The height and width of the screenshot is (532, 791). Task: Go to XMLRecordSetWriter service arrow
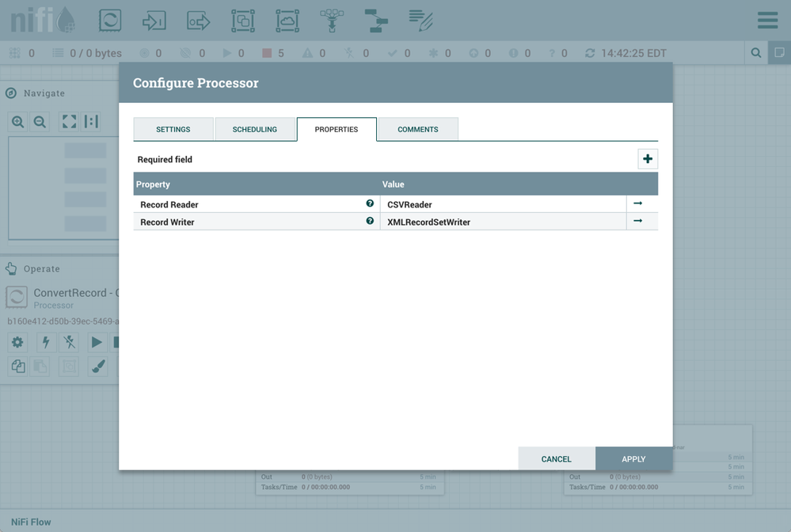637,222
